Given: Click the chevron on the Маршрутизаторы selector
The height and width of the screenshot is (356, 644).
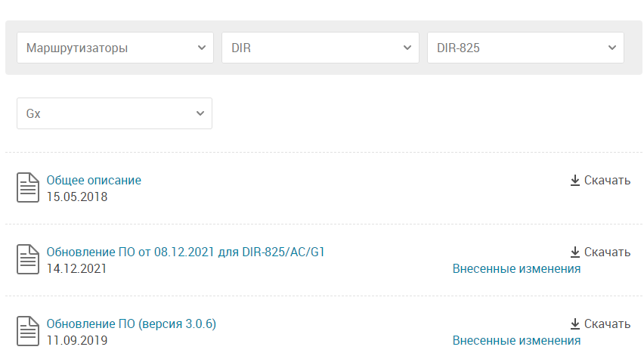Looking at the screenshot, I should 202,48.
